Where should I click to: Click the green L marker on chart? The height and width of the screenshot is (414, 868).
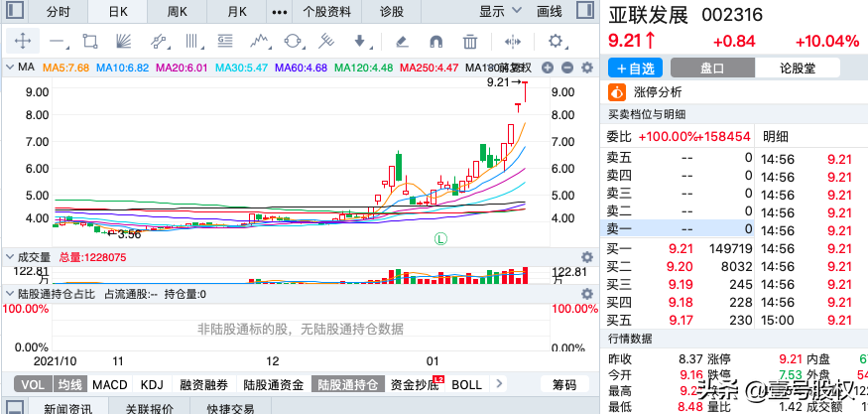click(440, 239)
